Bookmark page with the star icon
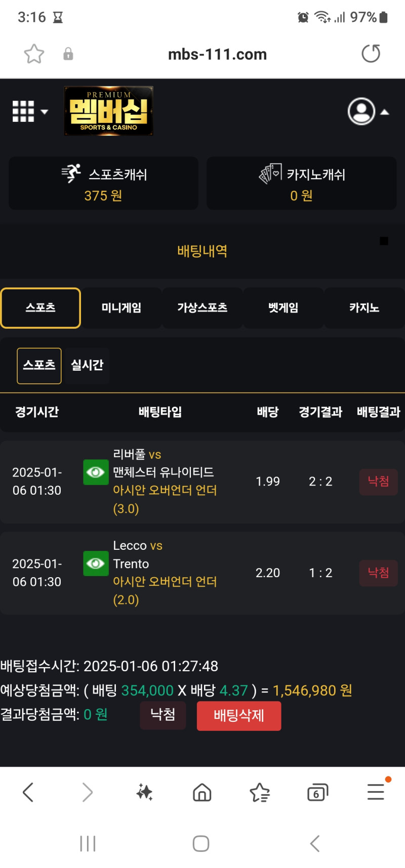 click(x=34, y=54)
